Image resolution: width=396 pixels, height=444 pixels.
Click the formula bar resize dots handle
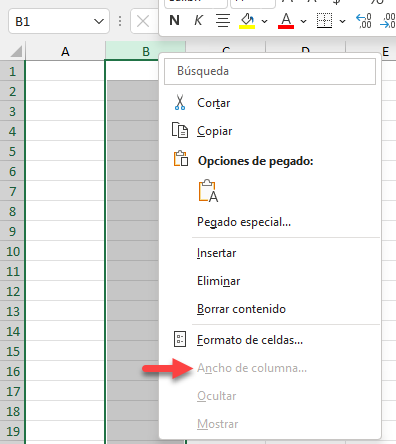(x=120, y=21)
